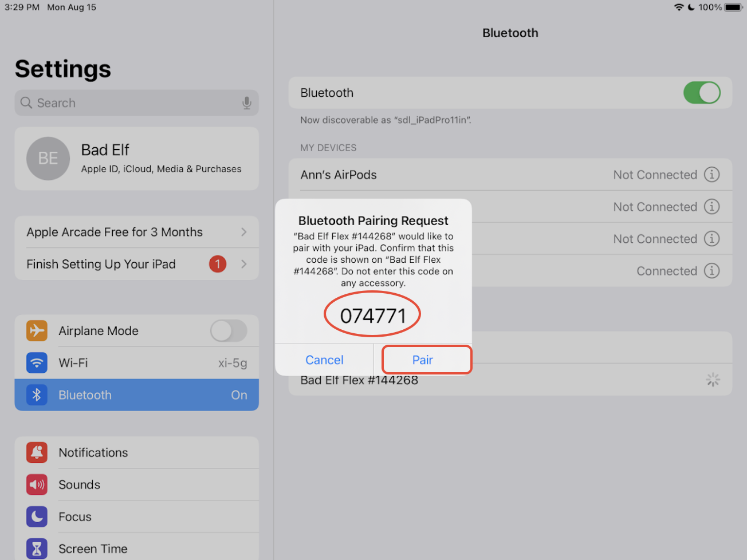This screenshot has width=747, height=560.
Task: Open Apple Arcade Free for 3 Months
Action: (x=136, y=232)
